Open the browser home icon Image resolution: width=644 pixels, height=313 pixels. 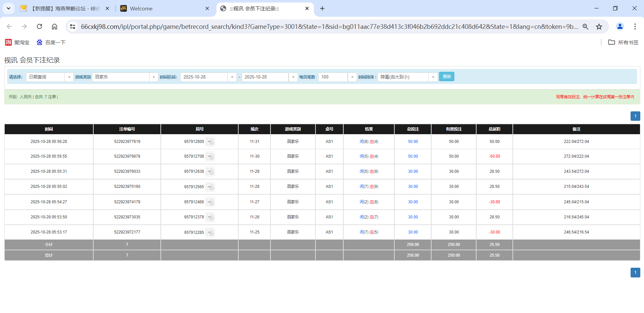click(x=54, y=27)
